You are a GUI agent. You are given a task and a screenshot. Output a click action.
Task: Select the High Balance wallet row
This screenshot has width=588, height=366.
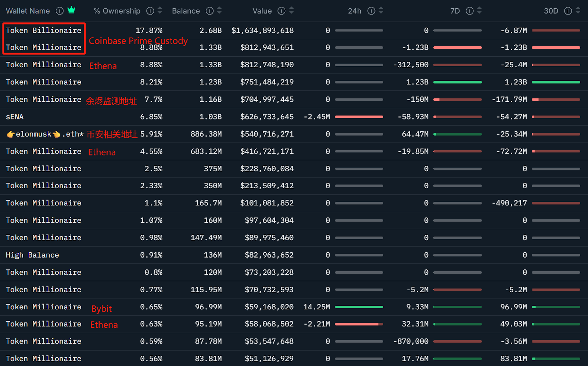pos(32,255)
